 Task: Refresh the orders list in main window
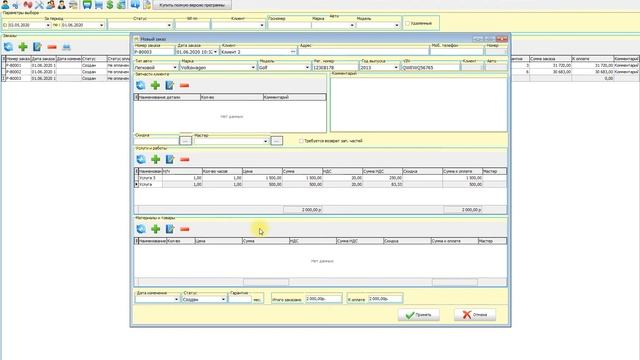coord(8,47)
